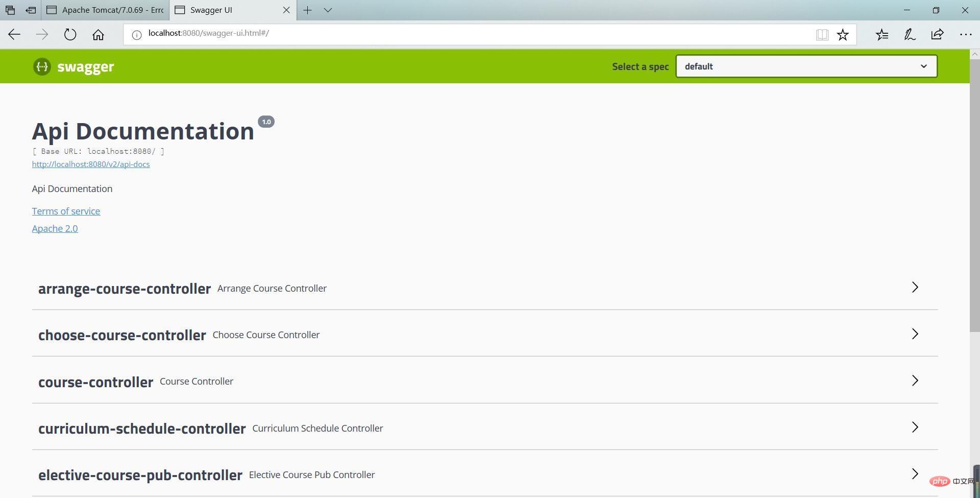Click the browser Refresh icon
The image size is (980, 498).
pyautogui.click(x=70, y=35)
